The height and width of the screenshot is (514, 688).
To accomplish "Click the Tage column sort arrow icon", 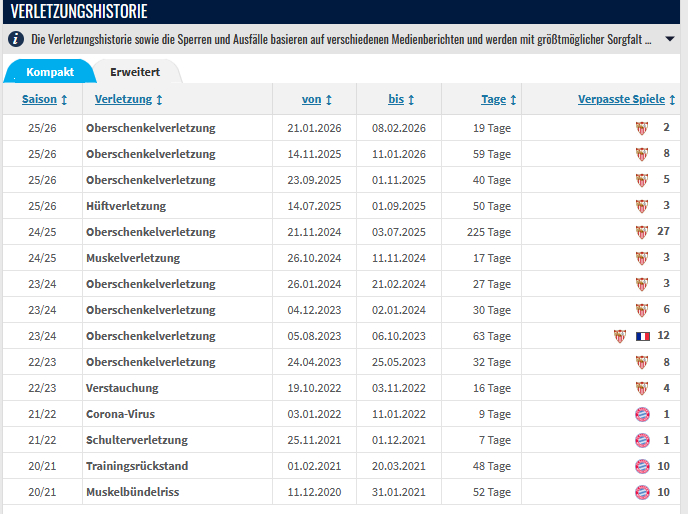I will (x=513, y=100).
